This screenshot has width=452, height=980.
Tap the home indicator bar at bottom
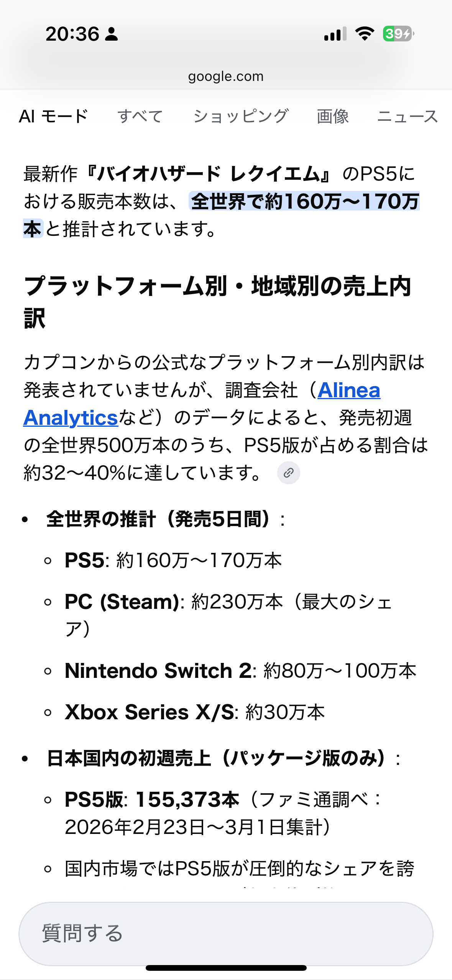tap(226, 968)
